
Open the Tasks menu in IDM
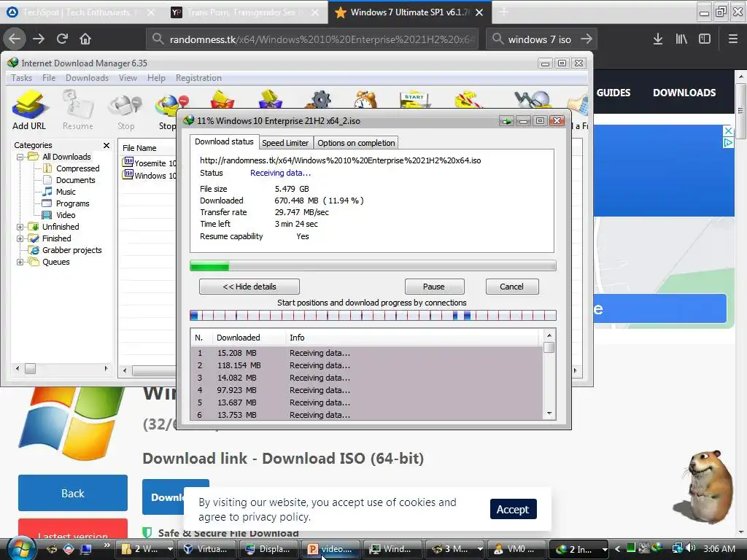(x=21, y=77)
